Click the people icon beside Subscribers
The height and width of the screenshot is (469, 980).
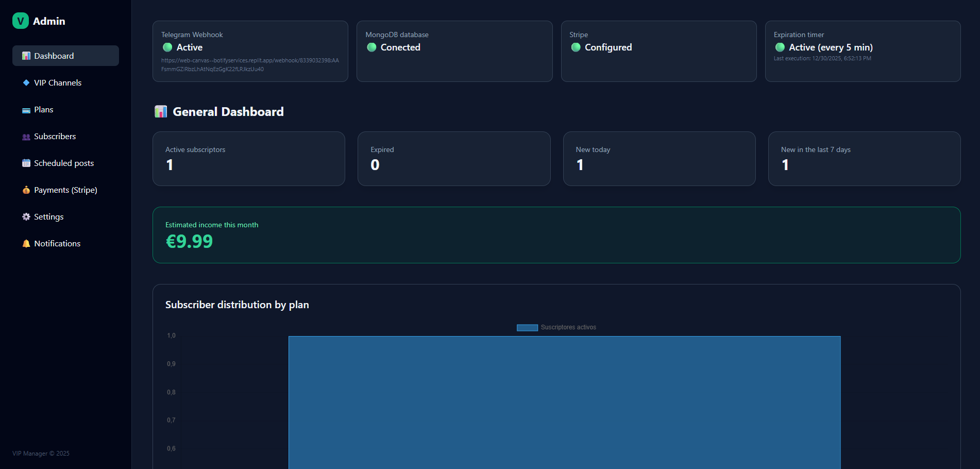coord(26,137)
